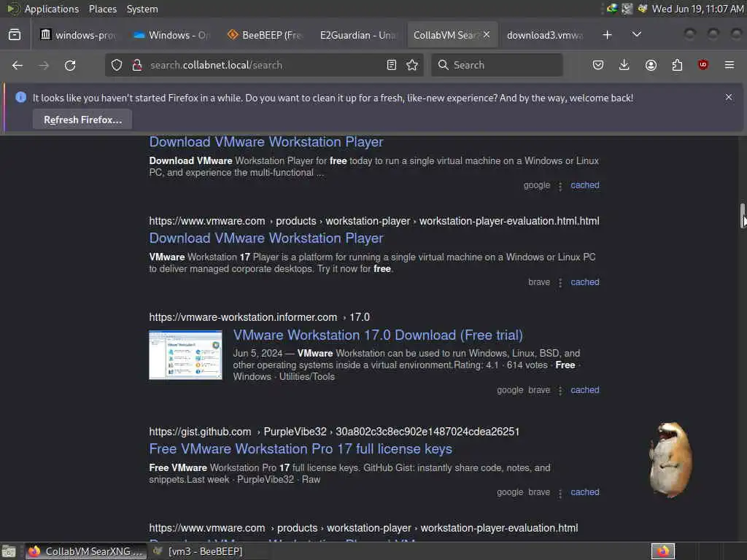This screenshot has height=560, width=747.
Task: Reload the page with the refresh icon
Action: [x=70, y=65]
